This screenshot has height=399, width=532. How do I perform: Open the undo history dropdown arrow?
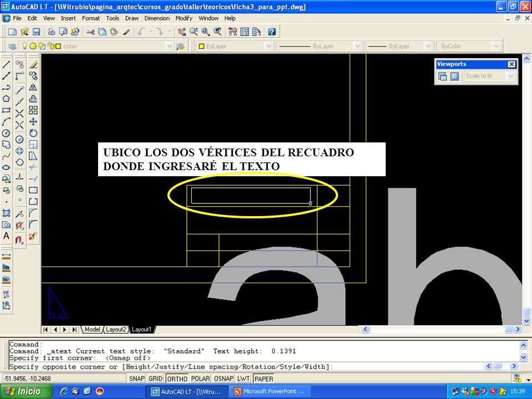click(x=151, y=32)
